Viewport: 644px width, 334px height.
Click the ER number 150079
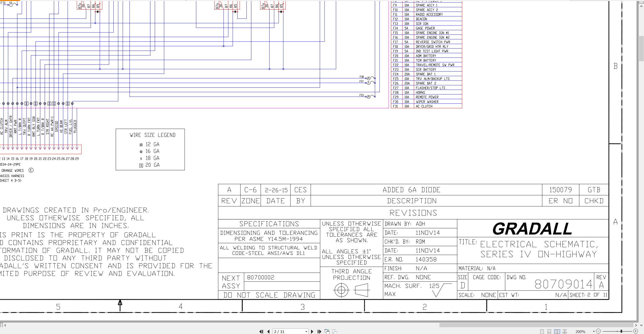click(x=560, y=190)
